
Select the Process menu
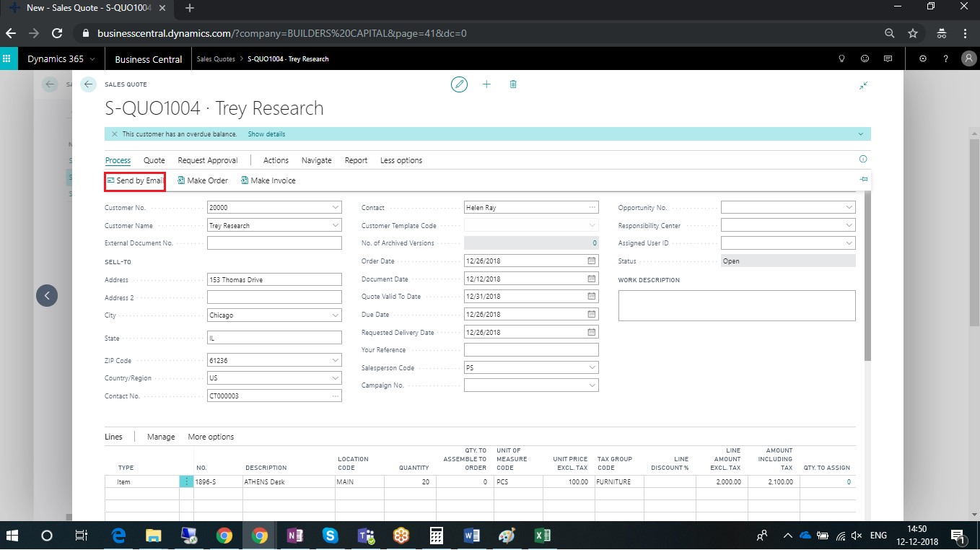pyautogui.click(x=118, y=160)
